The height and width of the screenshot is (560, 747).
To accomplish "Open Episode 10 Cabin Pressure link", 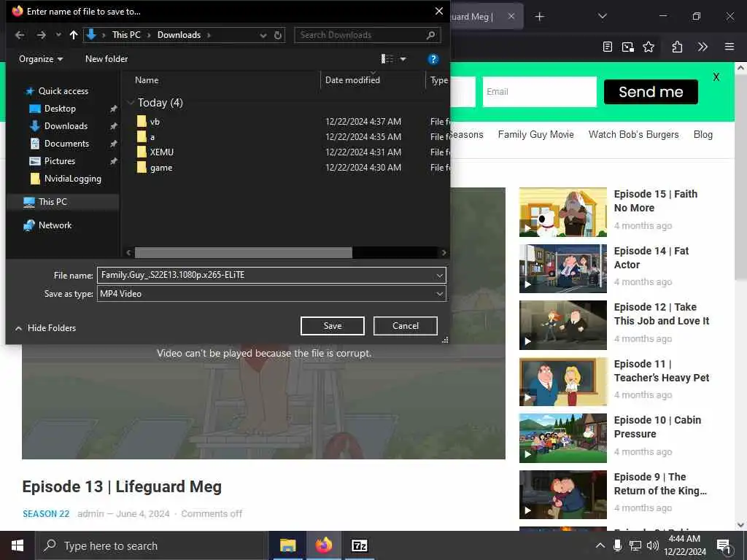I will tap(657, 427).
